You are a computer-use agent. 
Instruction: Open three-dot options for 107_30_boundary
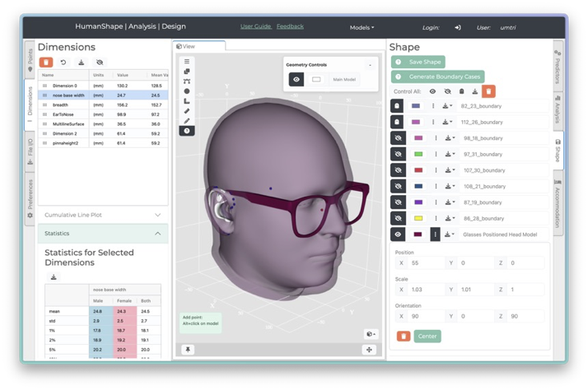pos(436,170)
